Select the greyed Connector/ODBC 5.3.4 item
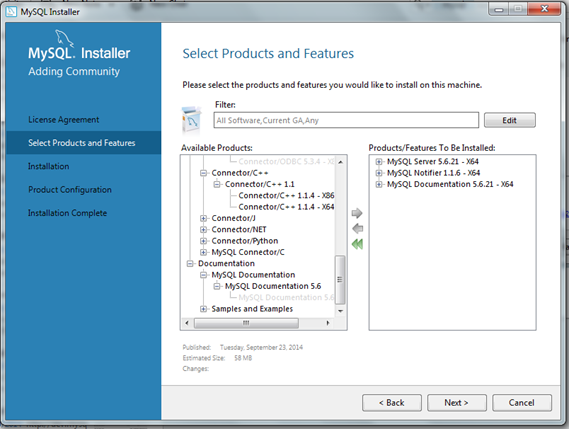 [286, 162]
